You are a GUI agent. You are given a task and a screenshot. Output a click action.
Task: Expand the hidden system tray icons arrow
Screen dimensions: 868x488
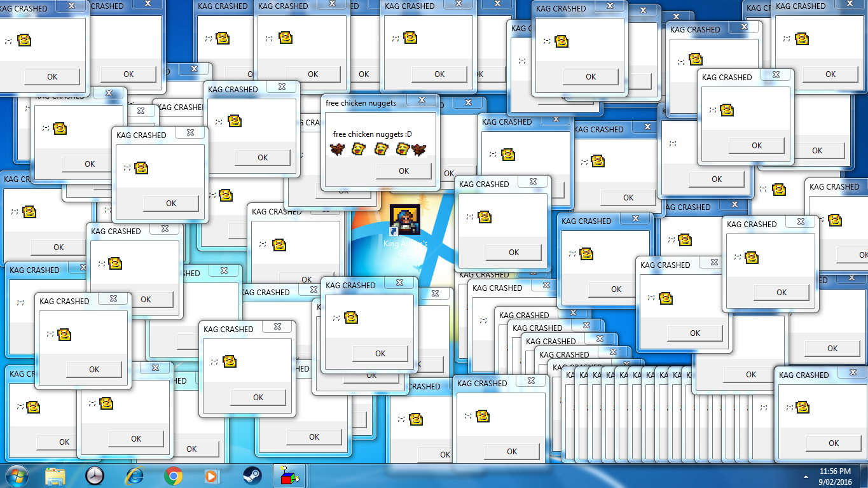pos(807,477)
